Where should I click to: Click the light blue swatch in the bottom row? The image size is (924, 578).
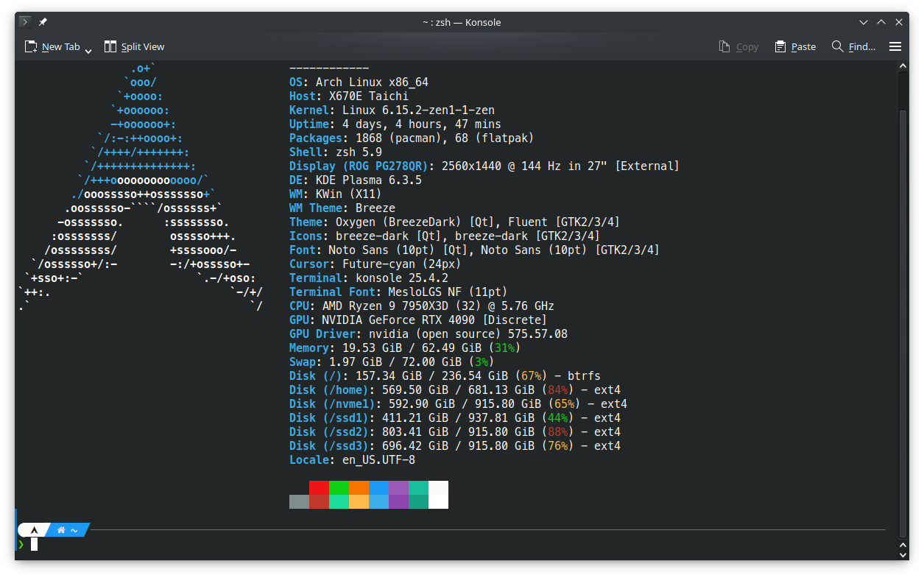pyautogui.click(x=378, y=501)
